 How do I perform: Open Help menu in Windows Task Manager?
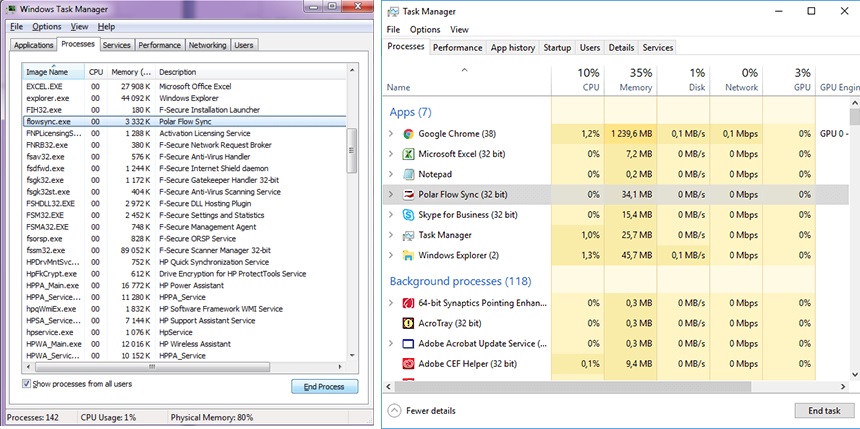106,26
